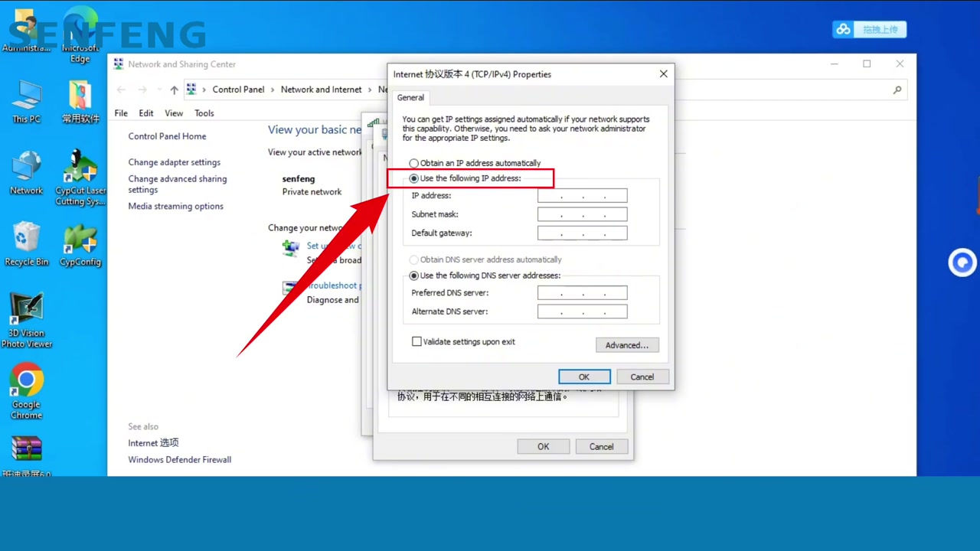Open the This PC desktop icon

[26, 99]
